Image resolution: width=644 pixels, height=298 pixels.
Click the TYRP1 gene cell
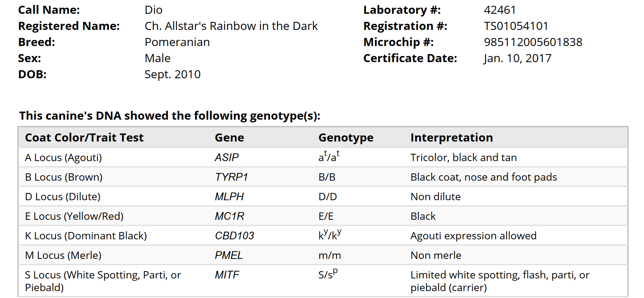pos(232,177)
